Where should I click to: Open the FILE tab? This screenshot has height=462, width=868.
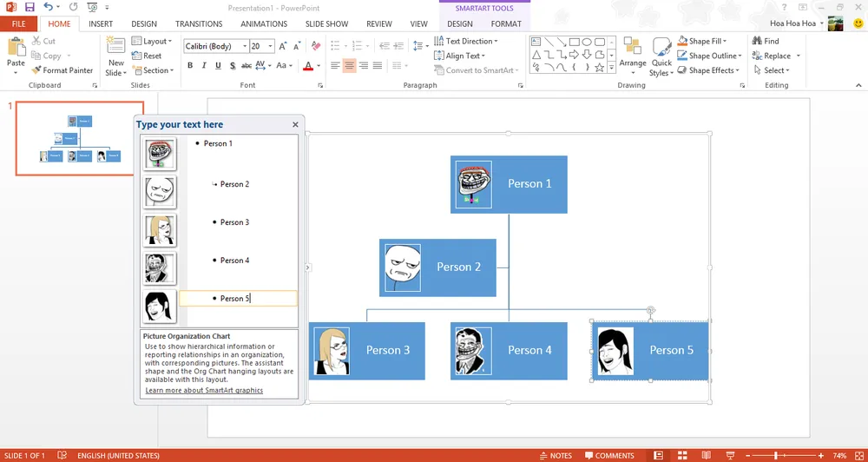point(19,23)
